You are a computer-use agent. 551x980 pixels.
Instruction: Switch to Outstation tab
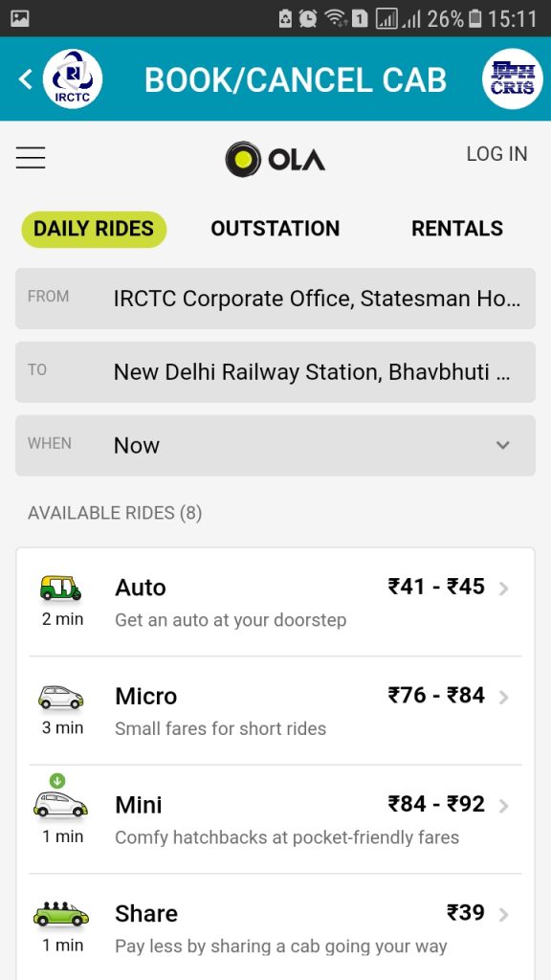click(275, 229)
